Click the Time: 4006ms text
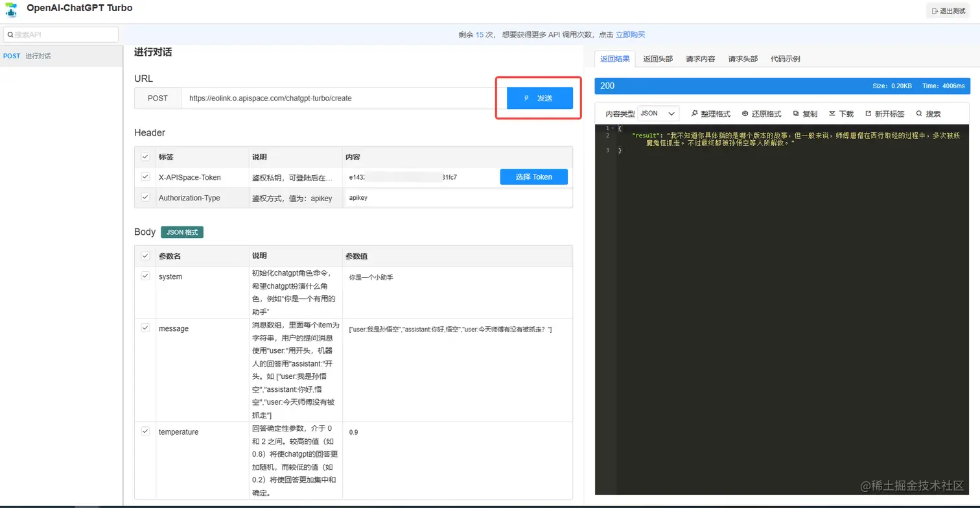 tap(943, 86)
